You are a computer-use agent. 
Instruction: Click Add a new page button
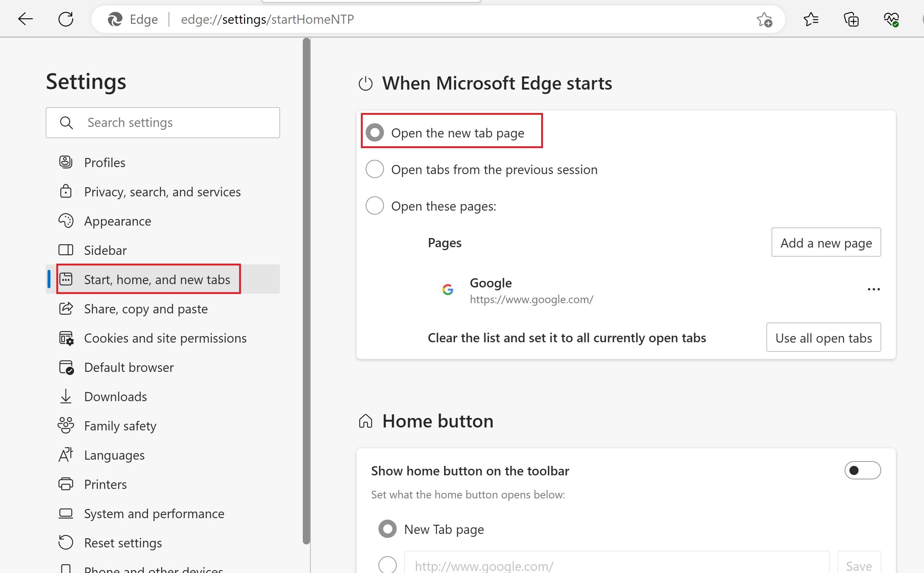click(x=826, y=242)
